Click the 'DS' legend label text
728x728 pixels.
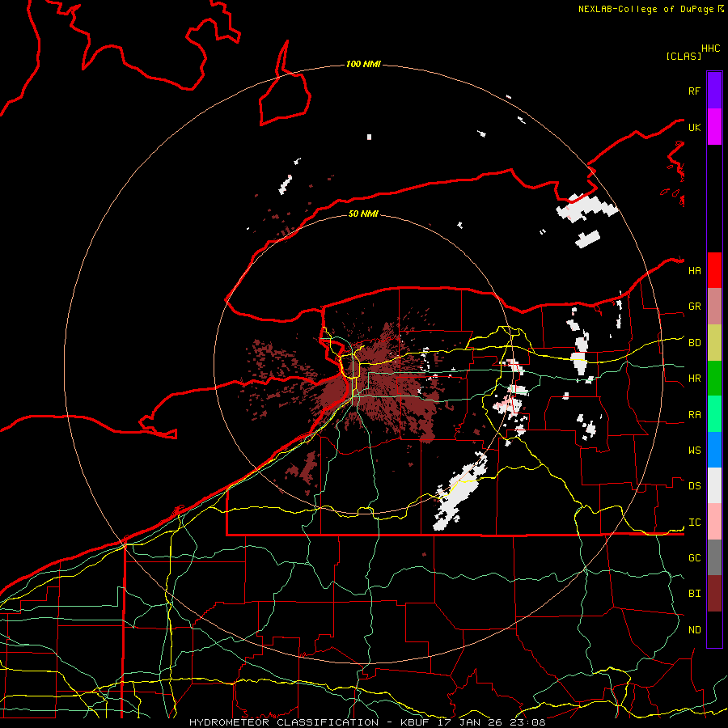click(x=694, y=486)
